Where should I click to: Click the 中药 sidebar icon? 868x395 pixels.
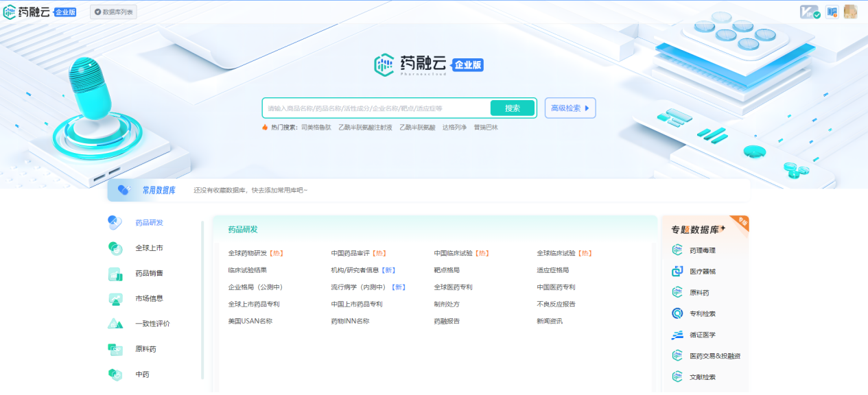click(x=115, y=374)
